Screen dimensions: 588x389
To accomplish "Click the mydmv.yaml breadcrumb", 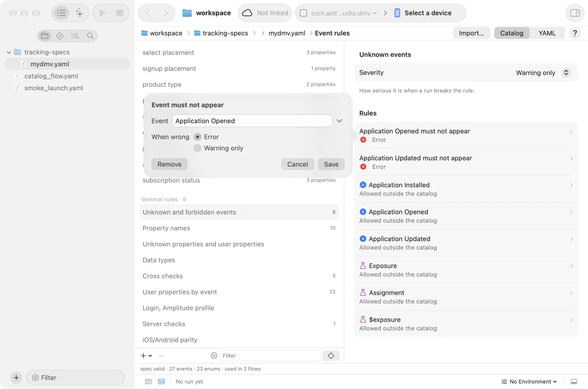I will tap(283, 33).
